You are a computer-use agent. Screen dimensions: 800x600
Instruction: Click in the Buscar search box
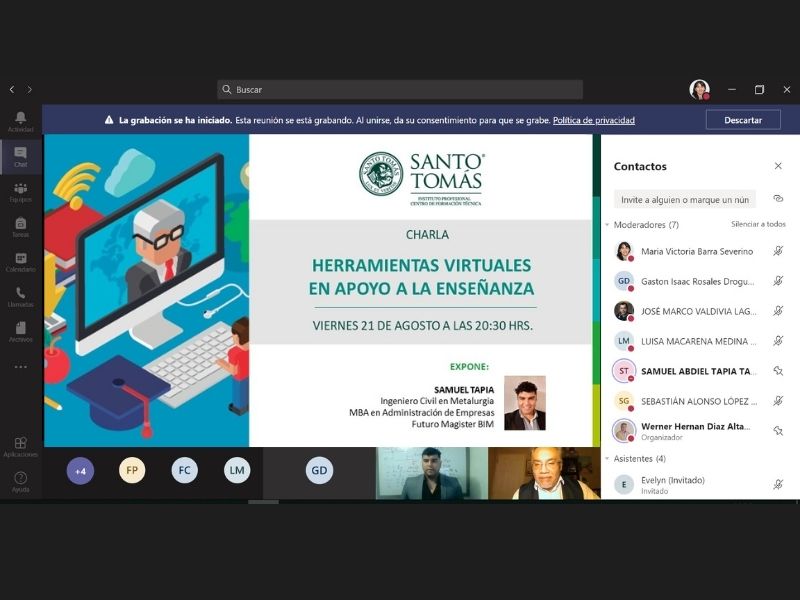coord(400,89)
